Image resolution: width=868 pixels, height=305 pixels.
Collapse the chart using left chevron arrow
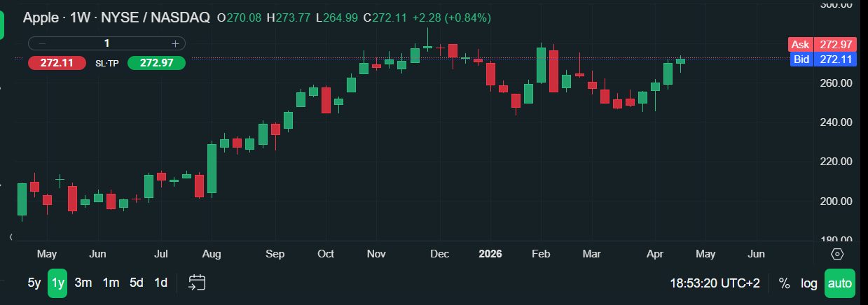11,238
